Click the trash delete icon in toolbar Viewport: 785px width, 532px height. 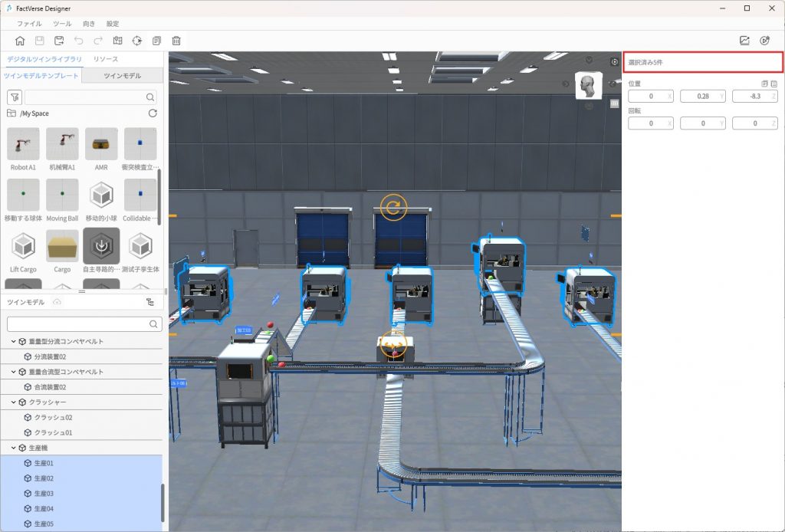tap(176, 41)
